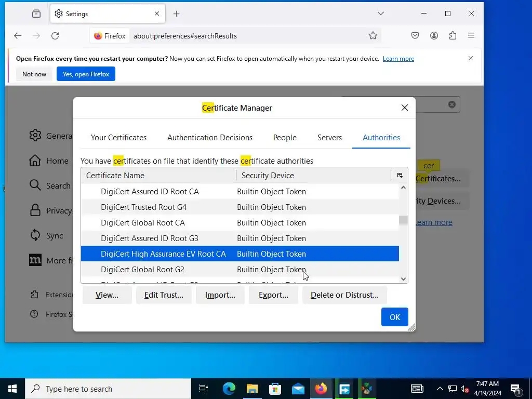Click the certificate list scroll-down arrow
The width and height of the screenshot is (532, 399).
coord(403,279)
